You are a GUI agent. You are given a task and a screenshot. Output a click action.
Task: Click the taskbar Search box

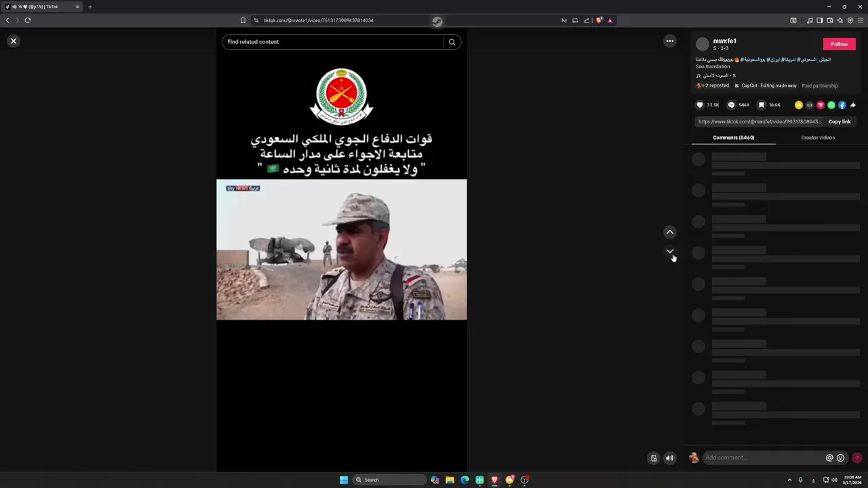(389, 480)
